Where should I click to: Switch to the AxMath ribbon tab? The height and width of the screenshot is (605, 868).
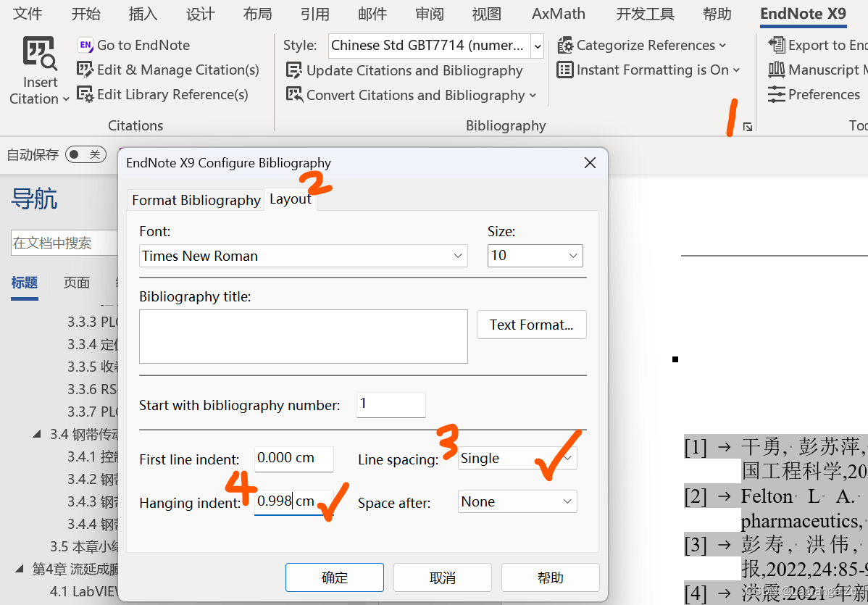pos(558,13)
